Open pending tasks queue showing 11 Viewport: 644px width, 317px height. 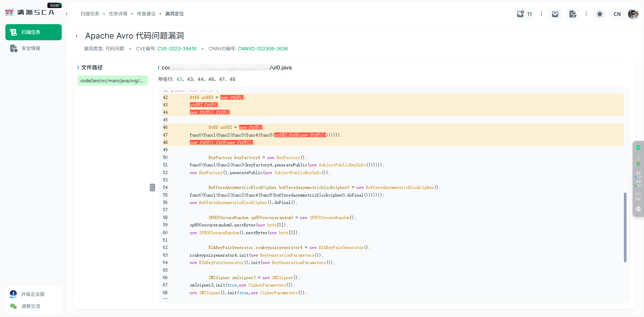point(524,14)
